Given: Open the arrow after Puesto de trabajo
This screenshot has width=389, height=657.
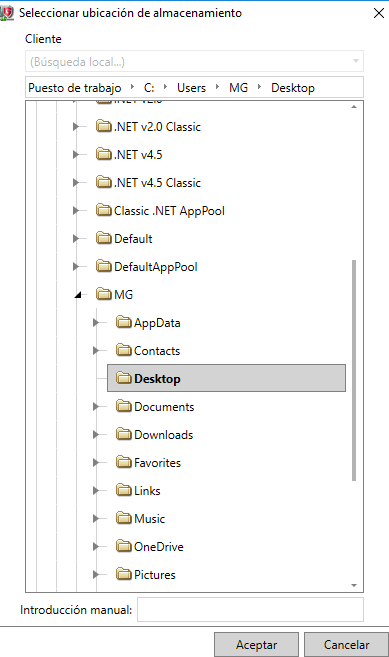Looking at the screenshot, I should (x=132, y=87).
